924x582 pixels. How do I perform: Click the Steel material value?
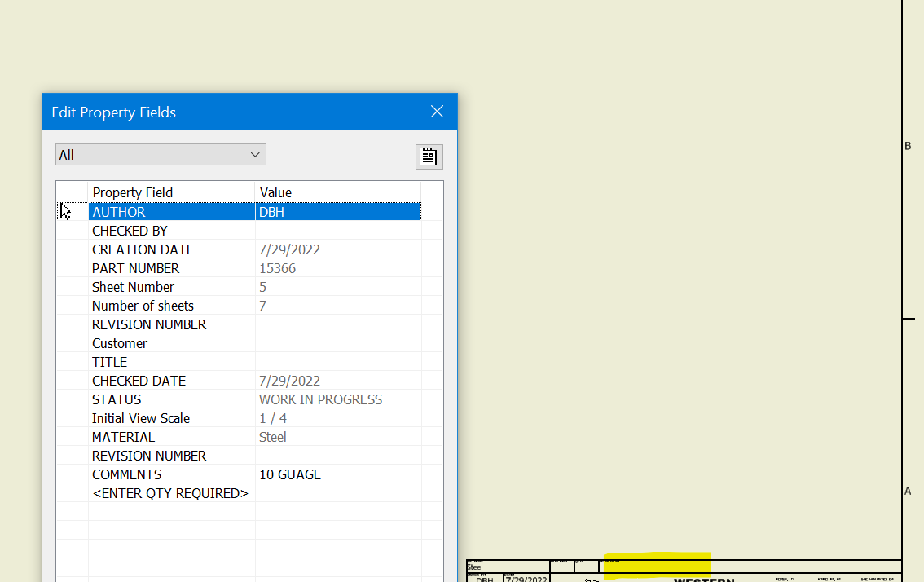338,437
